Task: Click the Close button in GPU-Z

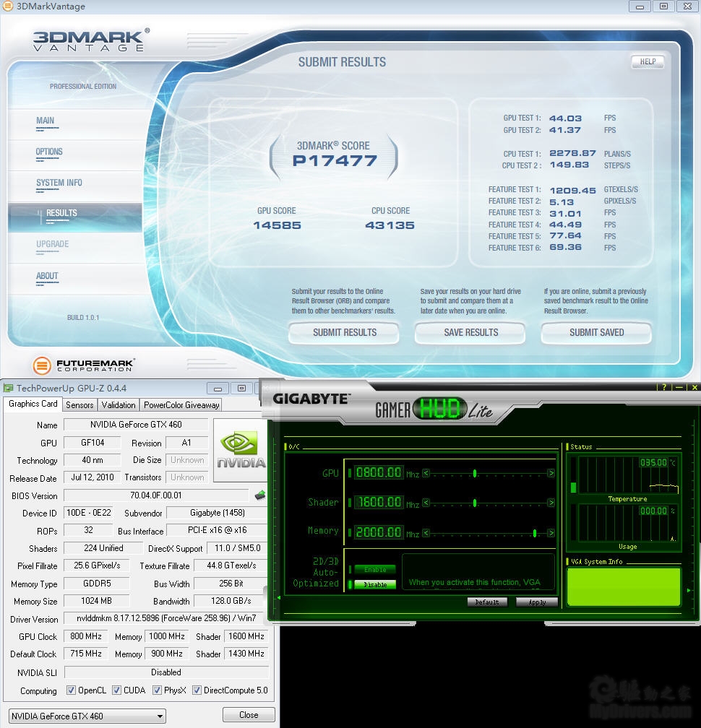Action: click(249, 715)
